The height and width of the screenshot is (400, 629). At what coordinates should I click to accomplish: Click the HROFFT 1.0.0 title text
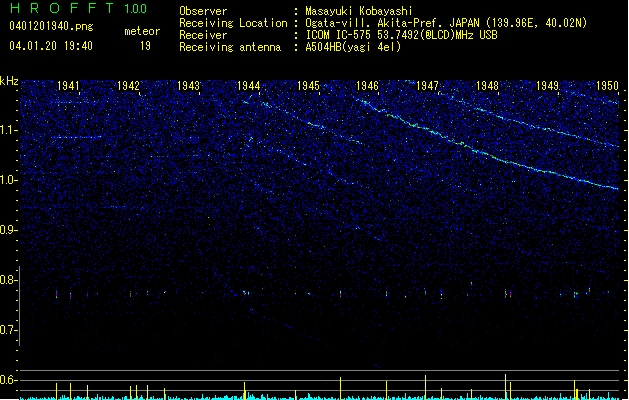[79, 8]
